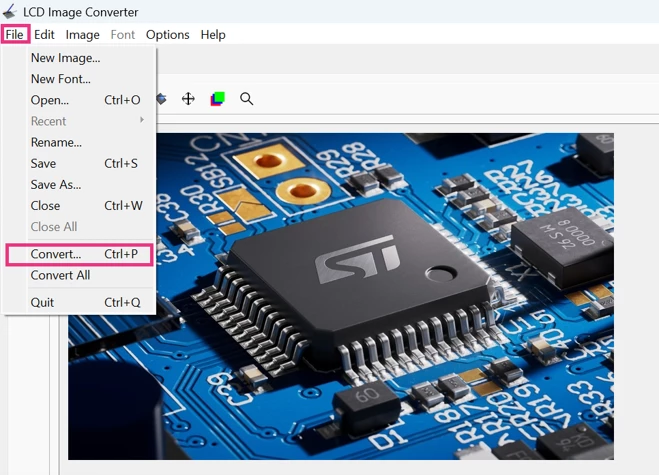
Task: Click the LCD Image Converter app icon
Action: [x=10, y=12]
